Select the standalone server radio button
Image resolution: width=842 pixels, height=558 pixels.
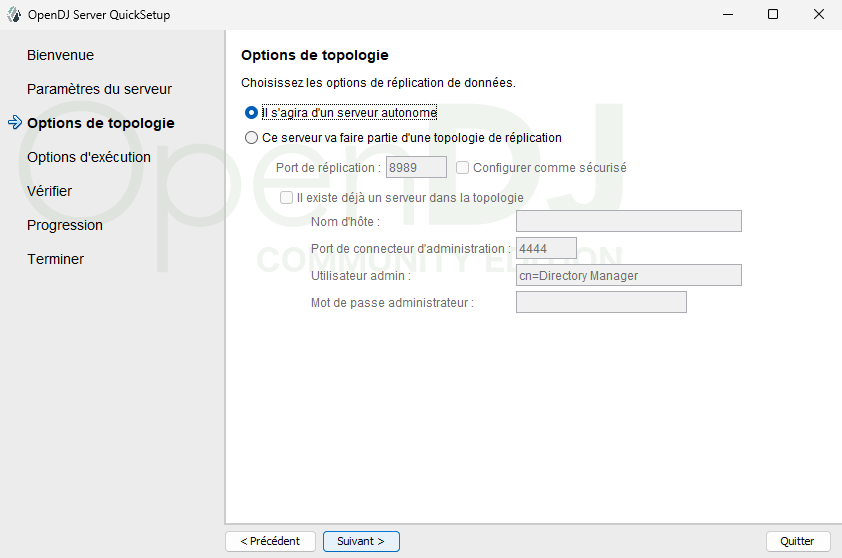tap(252, 113)
